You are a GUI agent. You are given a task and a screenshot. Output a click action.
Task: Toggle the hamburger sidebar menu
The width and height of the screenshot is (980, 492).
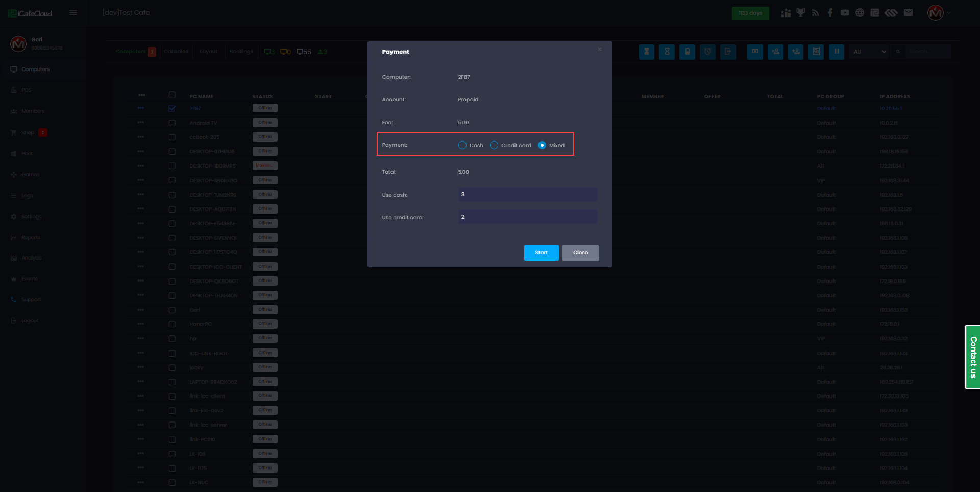(73, 13)
